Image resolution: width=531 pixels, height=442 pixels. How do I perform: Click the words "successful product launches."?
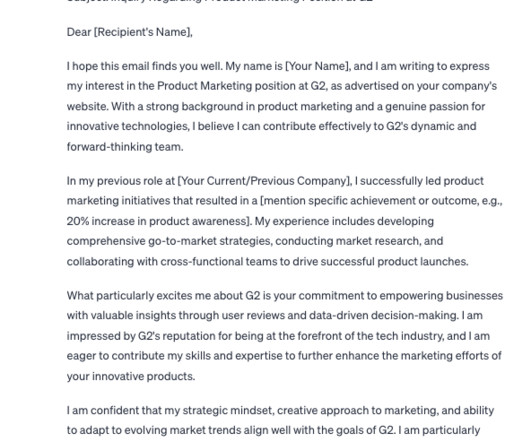pyautogui.click(x=395, y=261)
